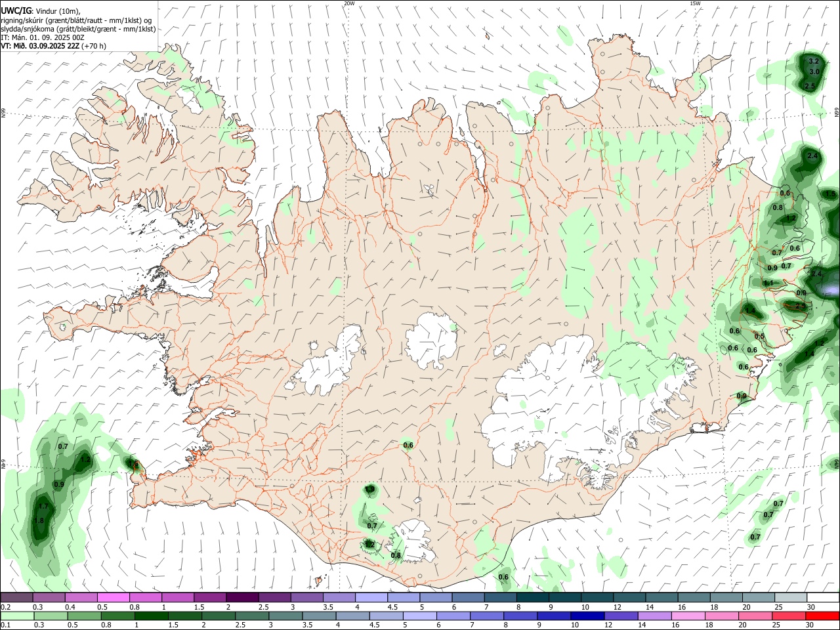Pick the light lavender 4 mm snow swatch

371,597
